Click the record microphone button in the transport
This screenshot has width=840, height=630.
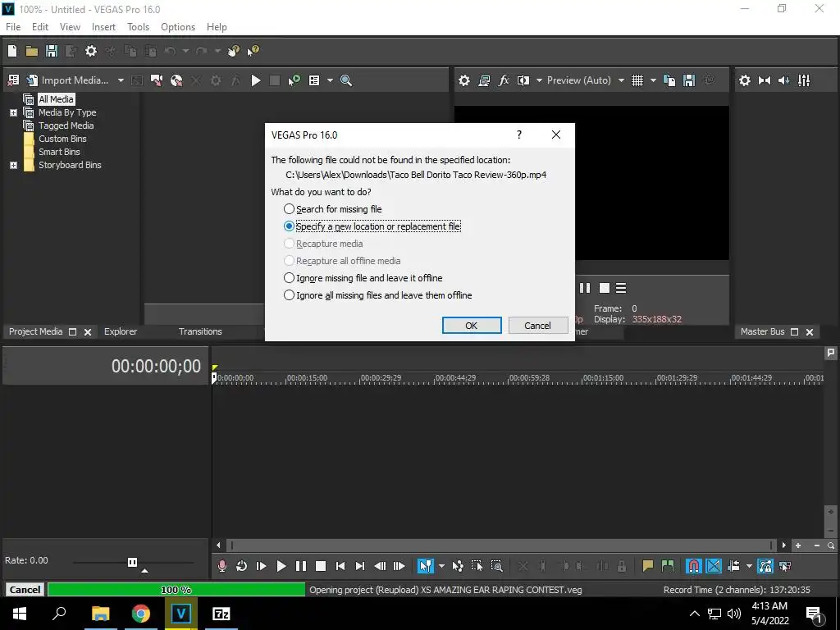221,566
